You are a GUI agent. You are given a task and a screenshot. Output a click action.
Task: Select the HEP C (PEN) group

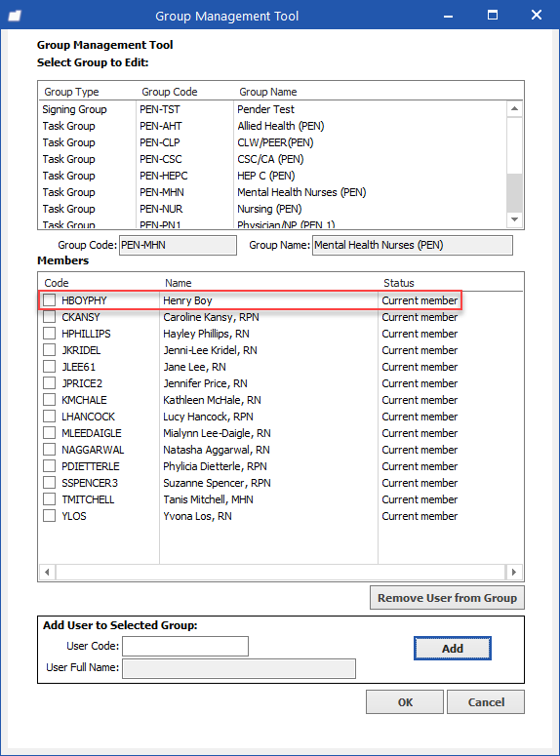pos(272,176)
